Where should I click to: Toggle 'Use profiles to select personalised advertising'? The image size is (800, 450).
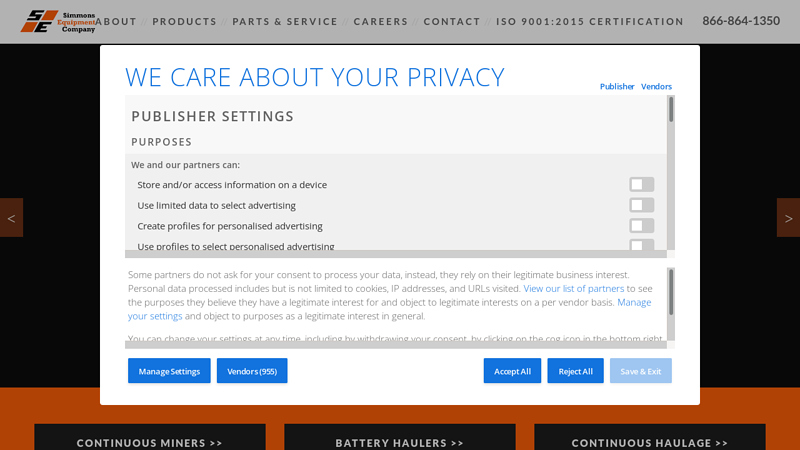(641, 245)
